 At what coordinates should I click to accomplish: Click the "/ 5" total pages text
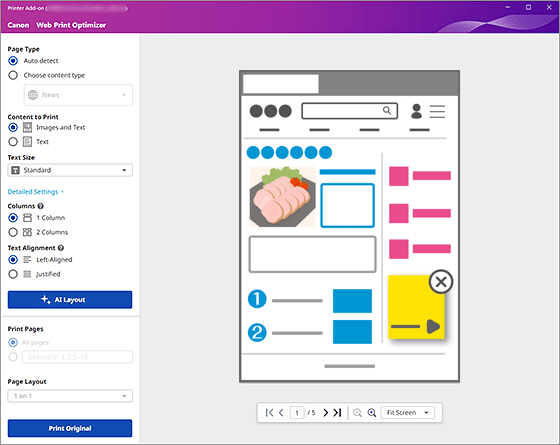[x=311, y=413]
